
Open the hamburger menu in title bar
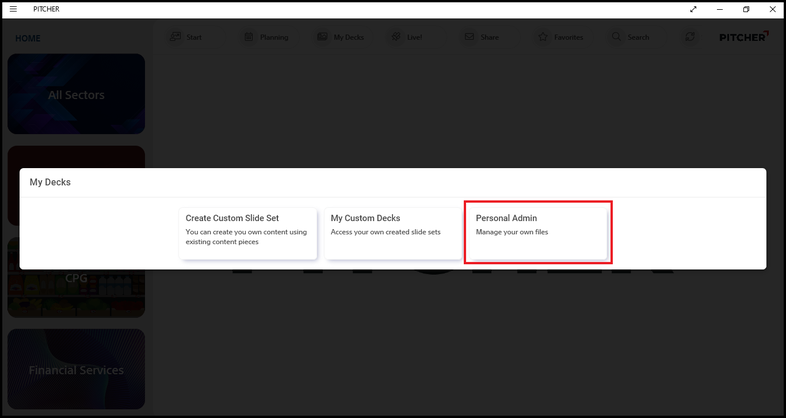pos(13,9)
